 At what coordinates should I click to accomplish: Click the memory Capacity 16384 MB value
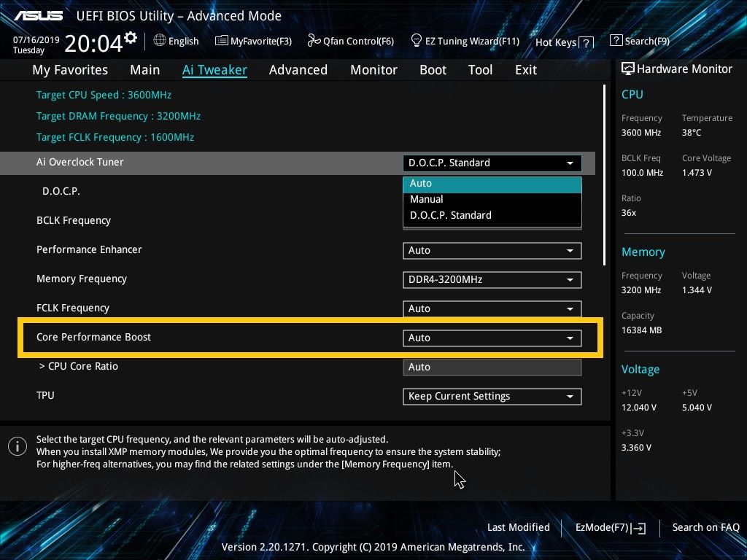coord(641,330)
